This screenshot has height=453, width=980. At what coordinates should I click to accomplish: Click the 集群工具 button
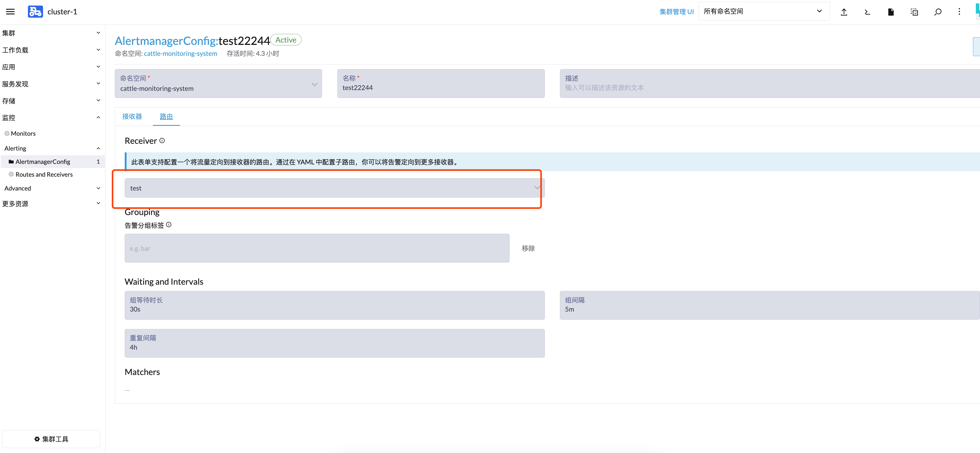(51, 439)
